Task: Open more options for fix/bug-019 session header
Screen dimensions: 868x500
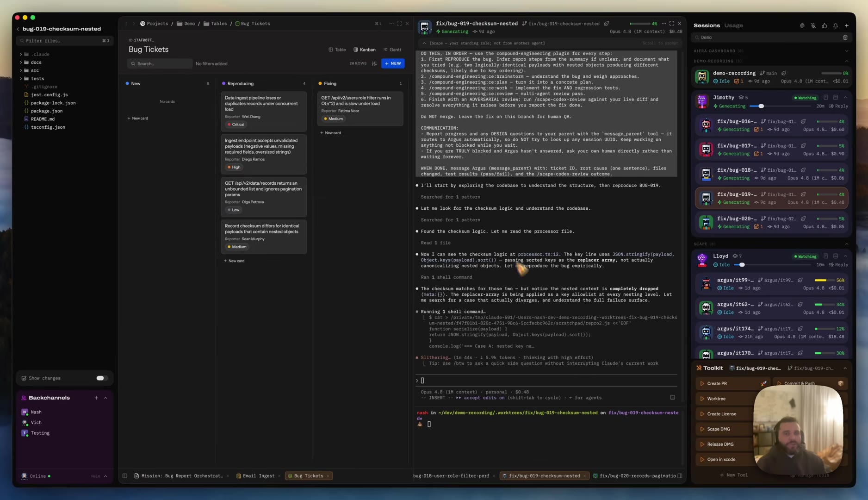Action: pos(664,24)
